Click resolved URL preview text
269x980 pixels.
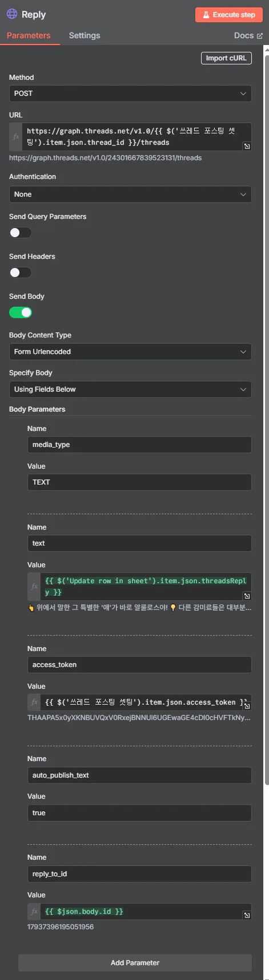[105, 158]
